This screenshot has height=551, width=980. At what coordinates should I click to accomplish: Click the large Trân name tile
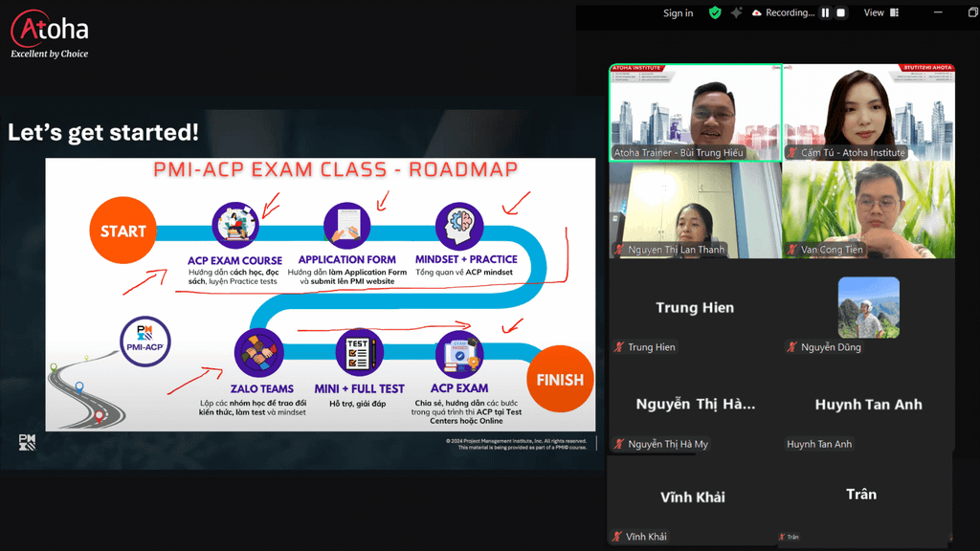tap(861, 495)
